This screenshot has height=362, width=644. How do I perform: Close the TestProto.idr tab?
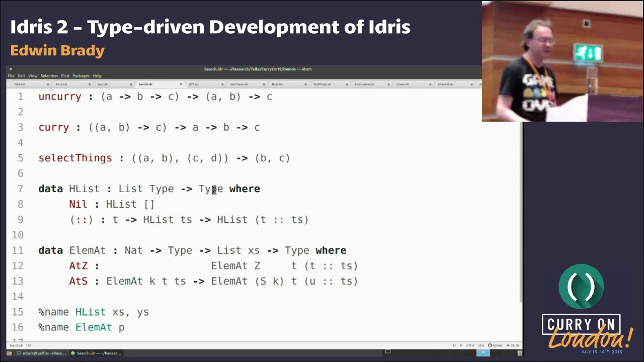[346, 84]
